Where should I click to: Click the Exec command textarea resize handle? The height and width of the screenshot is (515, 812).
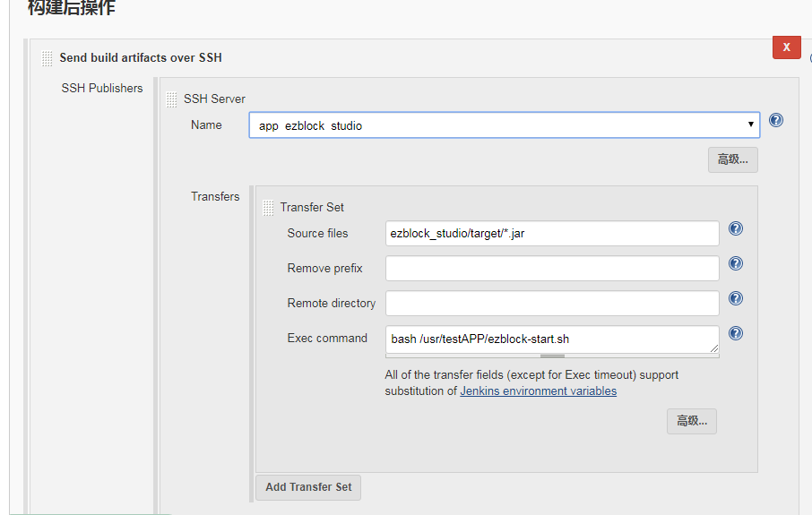[x=552, y=356]
